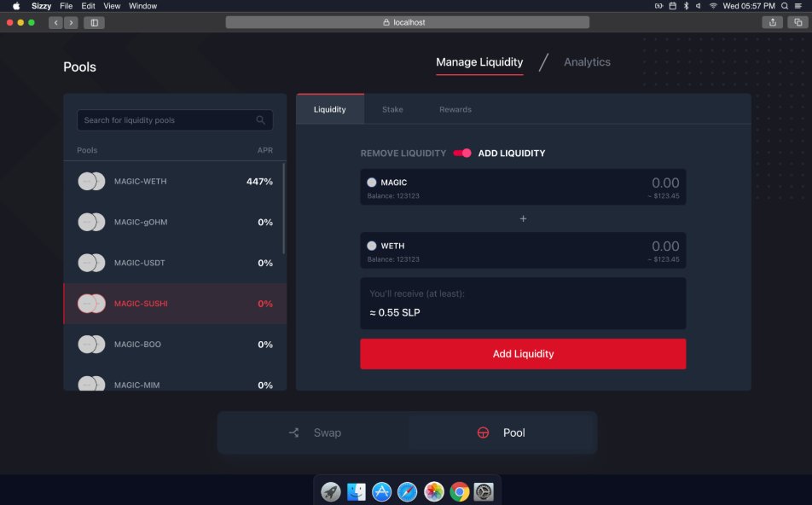This screenshot has width=812, height=505.
Task: Open Safari compass icon in Dock
Action: (x=408, y=491)
